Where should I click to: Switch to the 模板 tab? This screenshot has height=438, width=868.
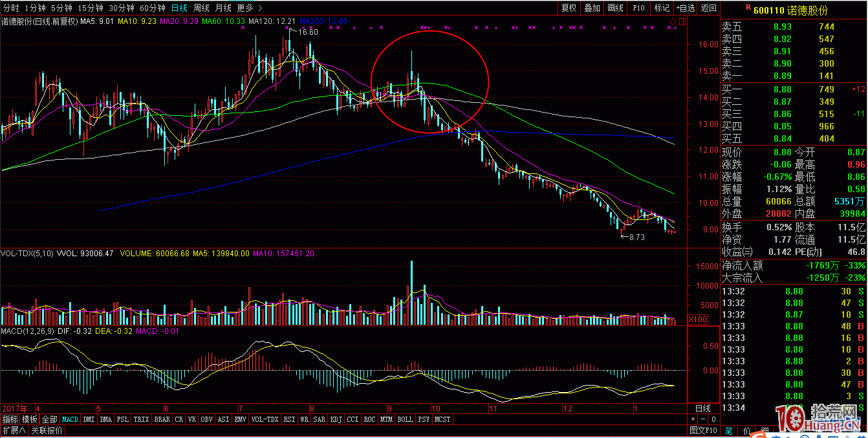click(30, 419)
